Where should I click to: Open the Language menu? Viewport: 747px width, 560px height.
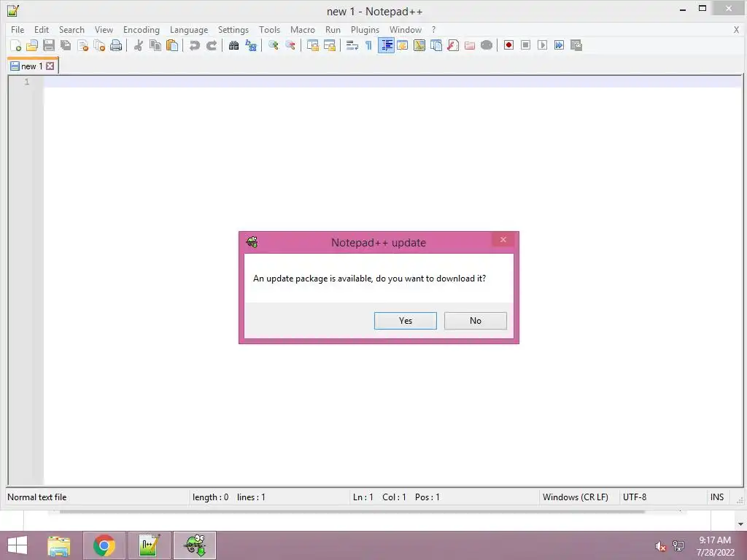click(189, 29)
